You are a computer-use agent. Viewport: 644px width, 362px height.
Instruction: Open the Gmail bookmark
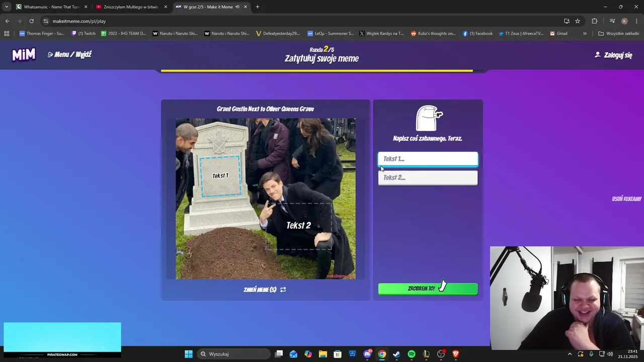[x=558, y=34]
